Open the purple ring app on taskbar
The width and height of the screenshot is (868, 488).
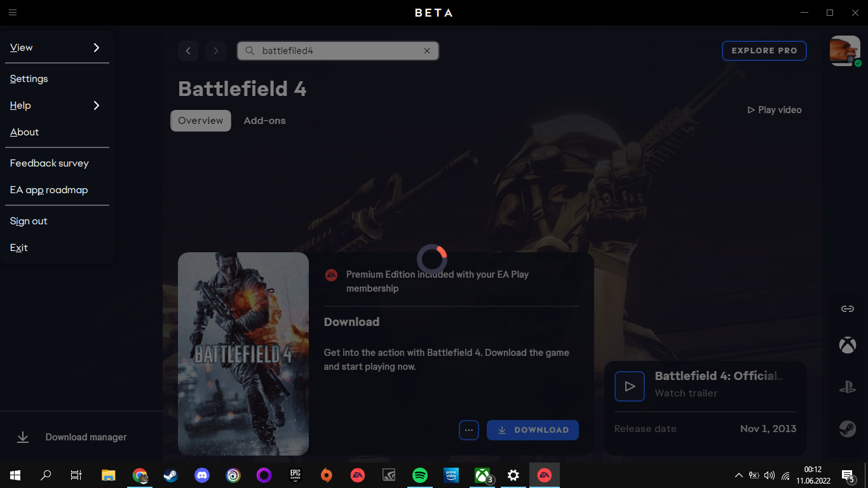264,475
